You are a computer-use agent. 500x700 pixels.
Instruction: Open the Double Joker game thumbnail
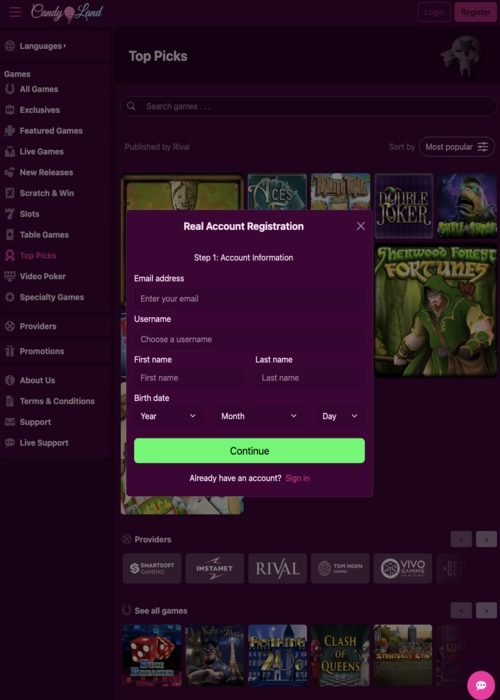pos(404,206)
